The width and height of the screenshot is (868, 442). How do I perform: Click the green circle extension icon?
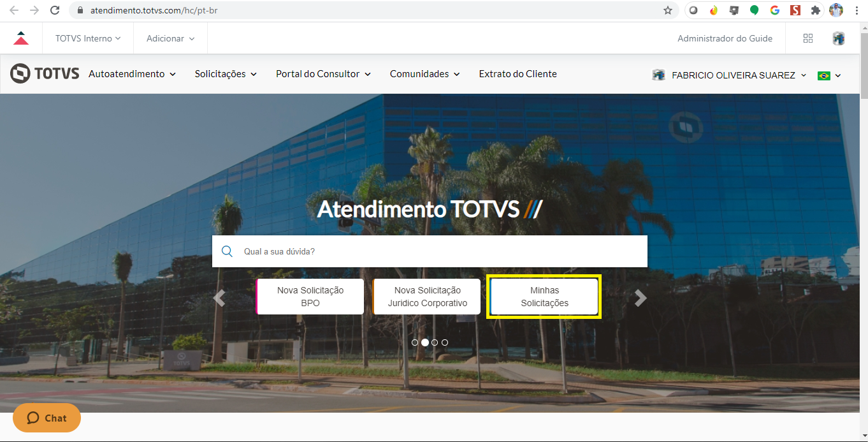click(755, 10)
